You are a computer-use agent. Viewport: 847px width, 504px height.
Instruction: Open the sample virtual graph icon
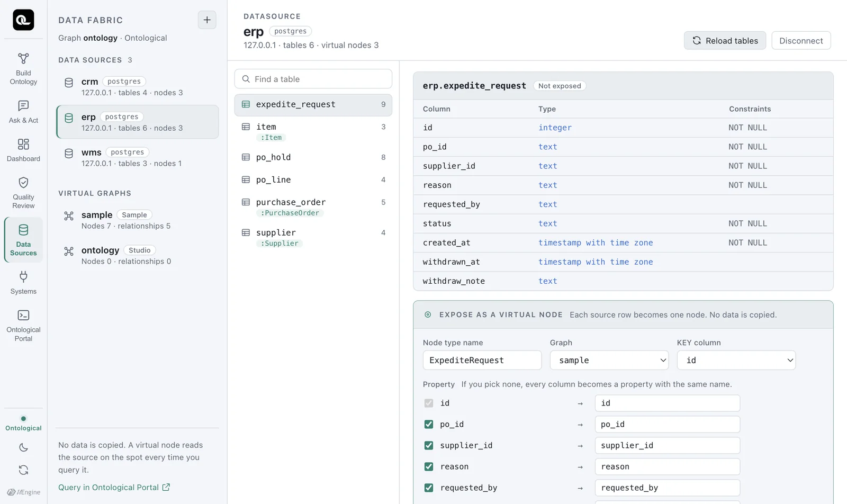tap(69, 216)
